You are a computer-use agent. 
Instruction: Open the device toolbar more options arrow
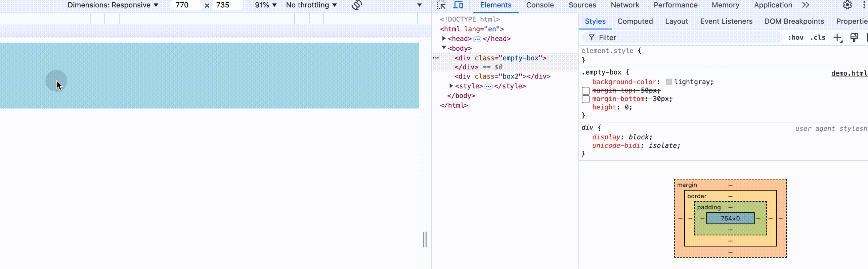420,5
